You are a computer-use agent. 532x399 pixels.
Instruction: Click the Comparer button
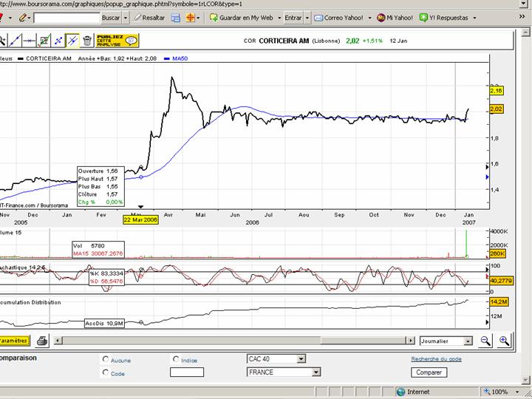(x=429, y=372)
